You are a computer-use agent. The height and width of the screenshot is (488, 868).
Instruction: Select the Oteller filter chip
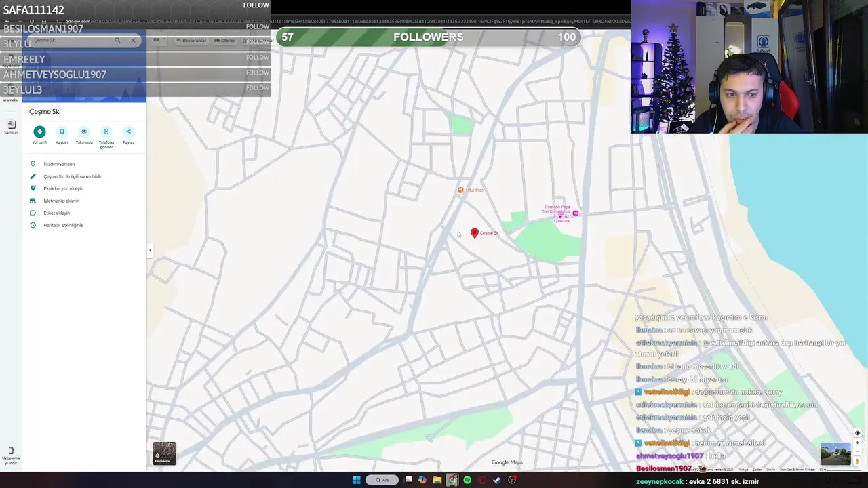coord(224,41)
